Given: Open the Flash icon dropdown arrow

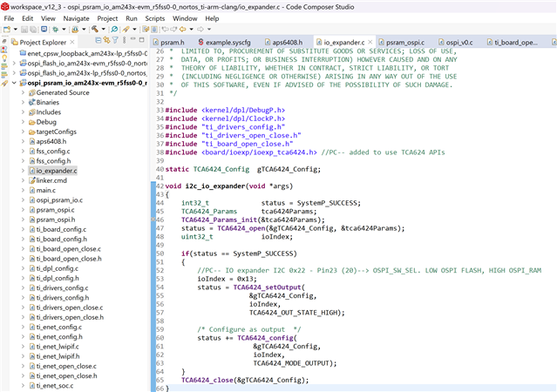Looking at the screenshot, I should (84, 29).
